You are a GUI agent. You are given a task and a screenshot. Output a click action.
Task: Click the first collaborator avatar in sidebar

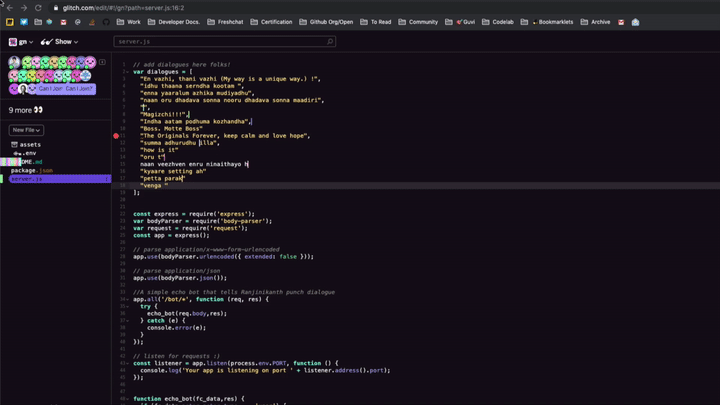[x=14, y=62]
